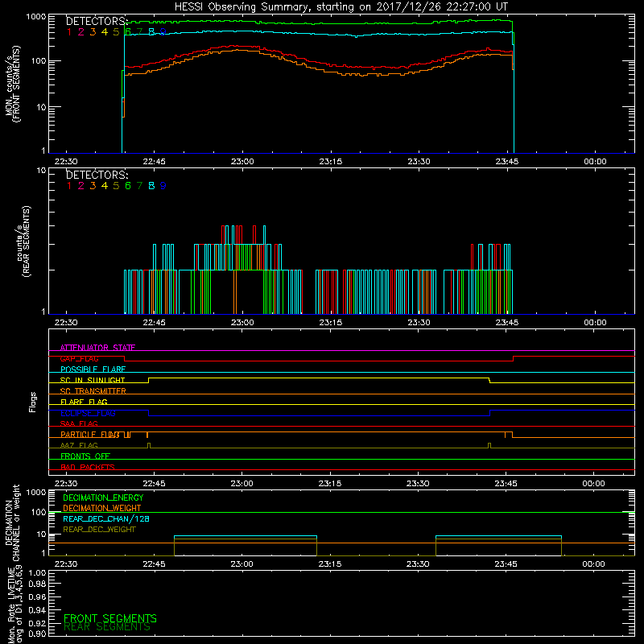Click the 22:30 tick under the front-segments plot
Image resolution: width=644 pixels, height=644 pixels.
click(66, 162)
